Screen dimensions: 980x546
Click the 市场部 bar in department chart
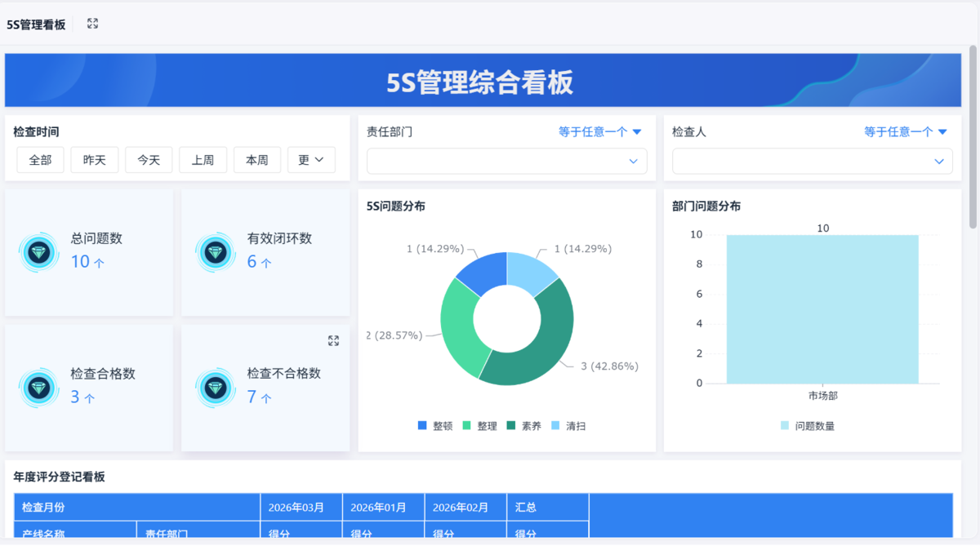(822, 310)
